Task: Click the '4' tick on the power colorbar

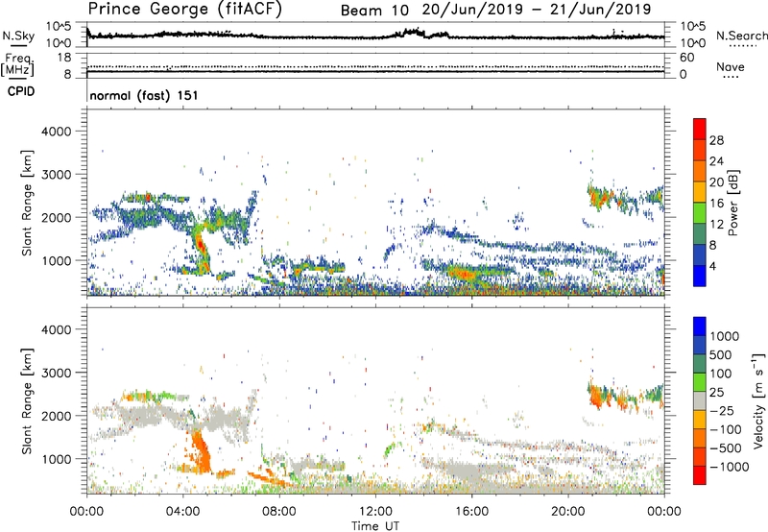Action: (712, 266)
